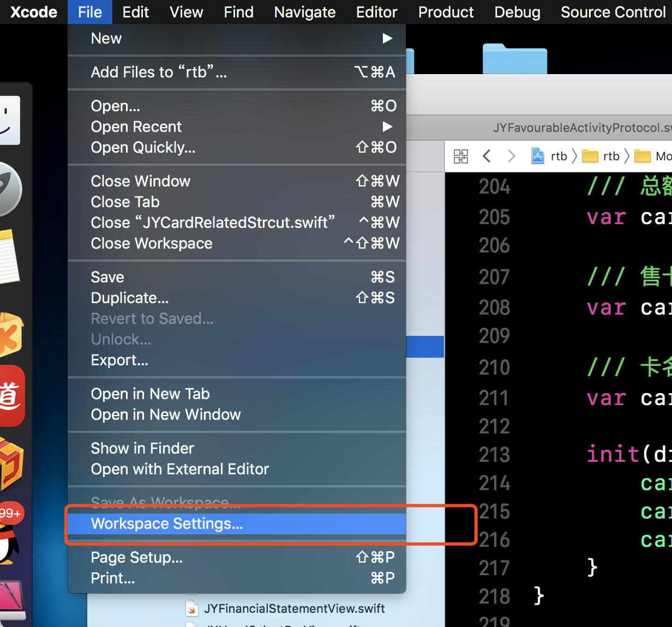
Task: Click the var keyword on line 205
Action: coord(606,218)
